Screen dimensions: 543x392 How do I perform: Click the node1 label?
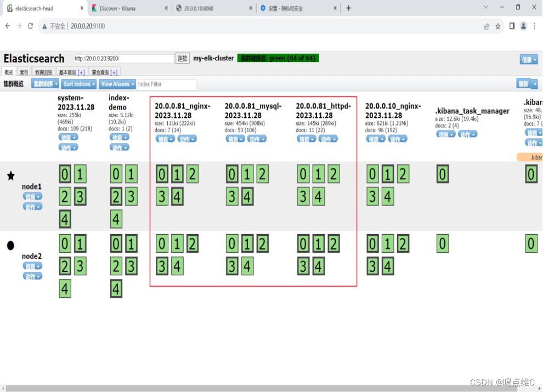coord(31,186)
